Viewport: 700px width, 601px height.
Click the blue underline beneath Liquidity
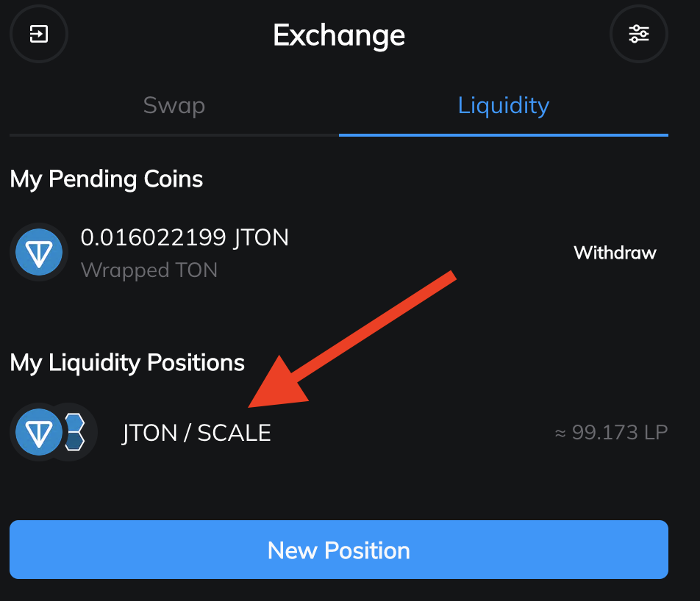coord(503,135)
